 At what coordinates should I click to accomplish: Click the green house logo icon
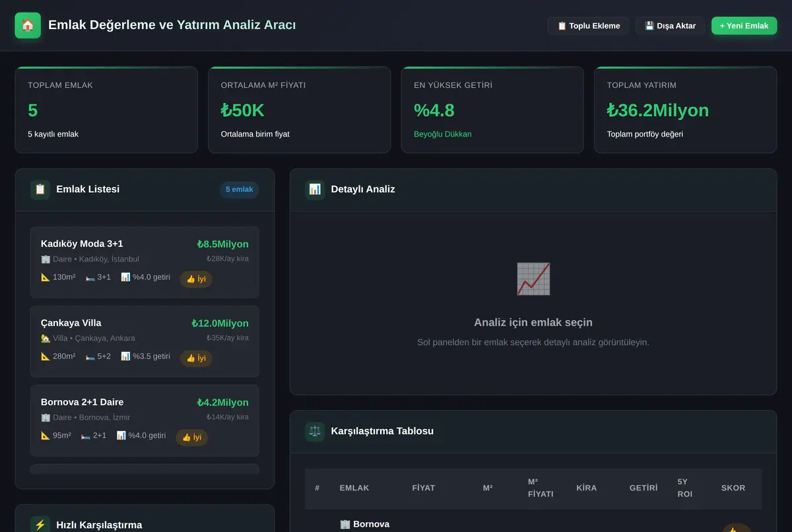pyautogui.click(x=28, y=26)
